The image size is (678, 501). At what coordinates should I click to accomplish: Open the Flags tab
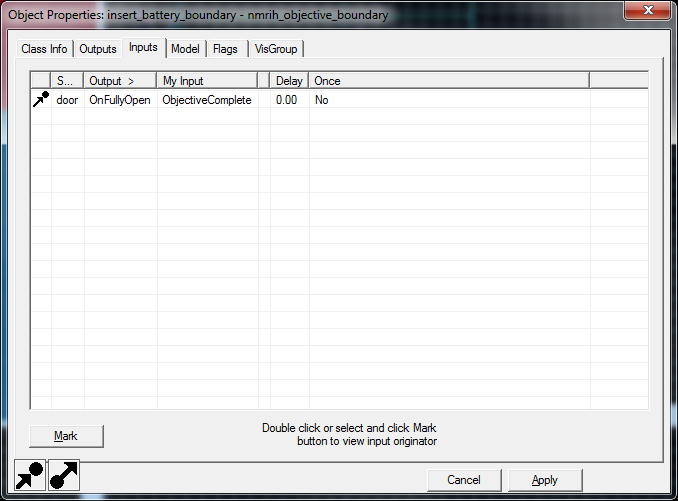[226, 49]
